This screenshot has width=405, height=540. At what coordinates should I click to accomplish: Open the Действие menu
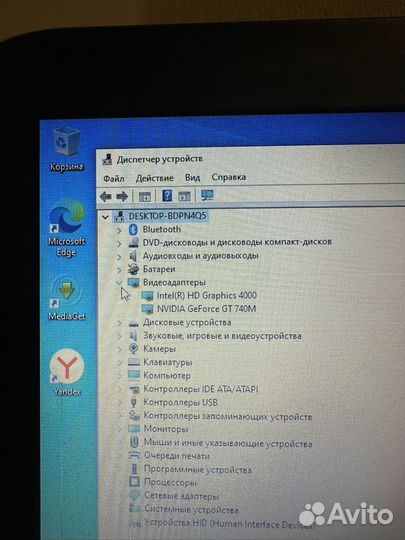pyautogui.click(x=154, y=178)
